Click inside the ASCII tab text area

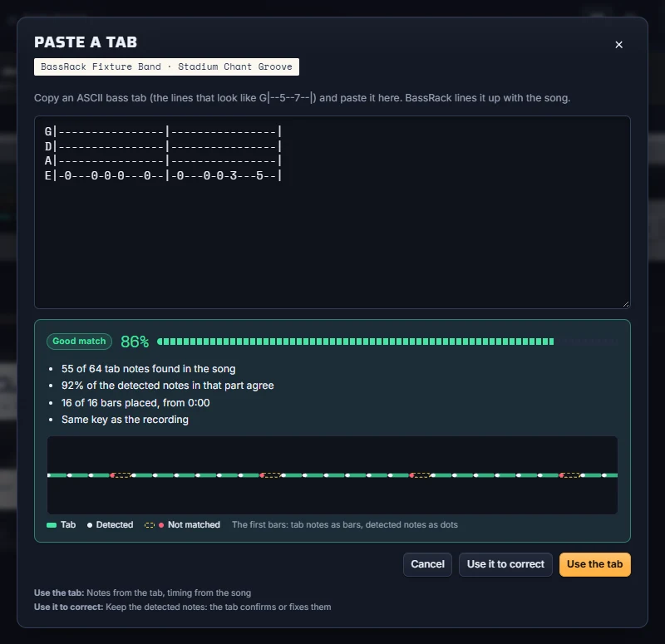coord(332,212)
